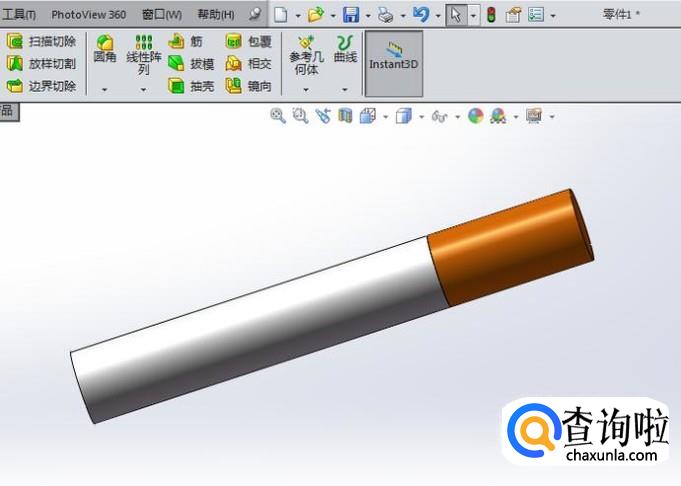681x486 pixels.
Task: Toggle the select cursor tool
Action: [456, 15]
